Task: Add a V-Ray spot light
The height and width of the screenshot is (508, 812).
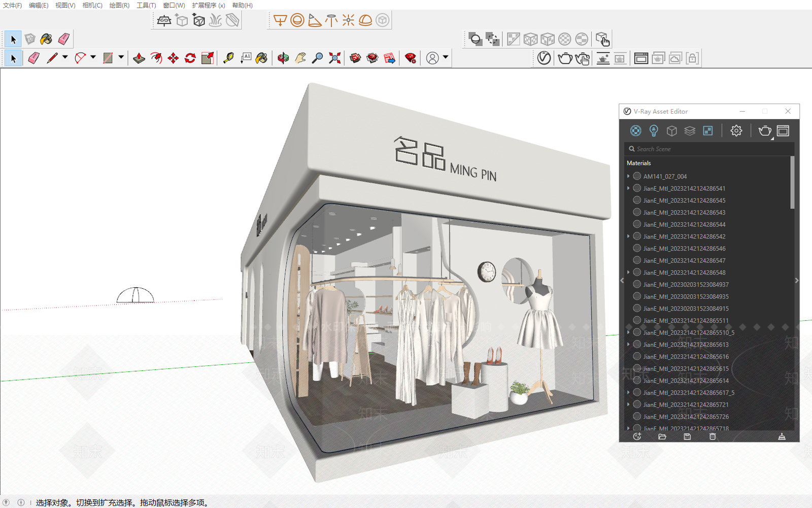Action: coord(315,20)
